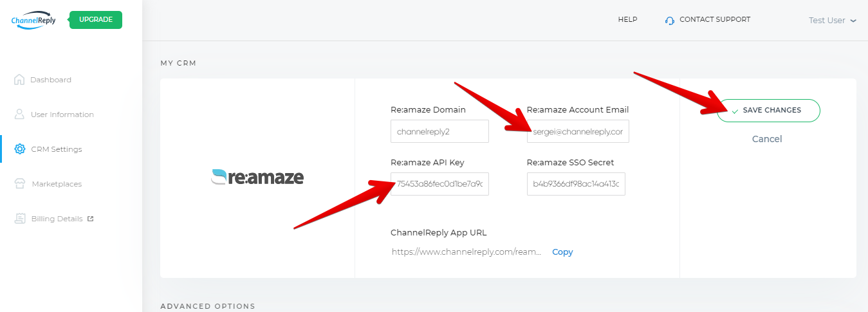Click the Re:amaze Account Email field
The image size is (868, 312).
(578, 131)
